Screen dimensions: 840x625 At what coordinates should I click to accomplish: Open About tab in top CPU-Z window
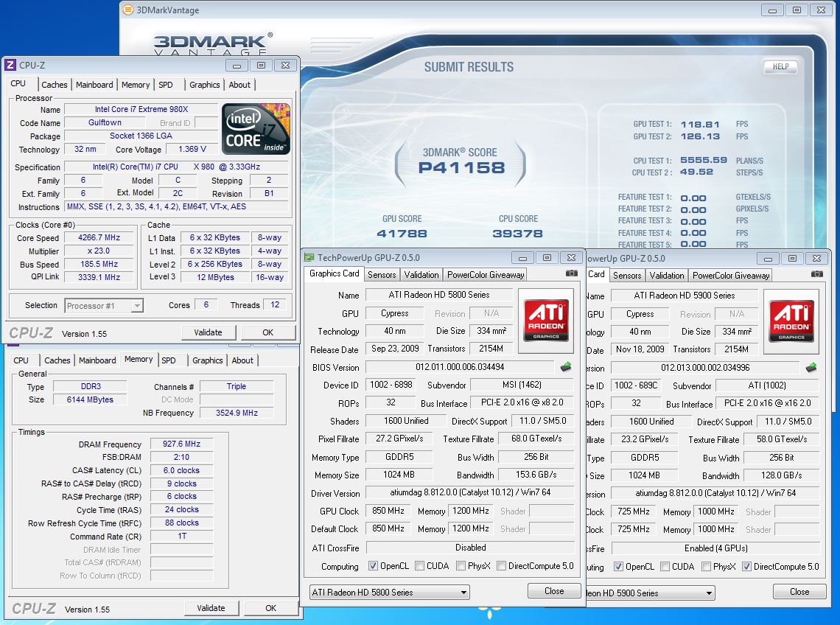[x=239, y=85]
